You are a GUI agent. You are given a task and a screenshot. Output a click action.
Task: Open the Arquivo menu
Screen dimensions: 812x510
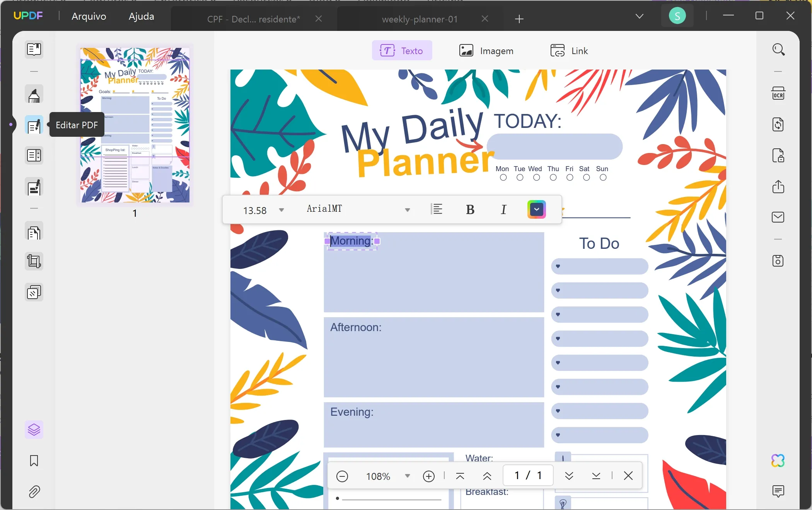pos(89,16)
